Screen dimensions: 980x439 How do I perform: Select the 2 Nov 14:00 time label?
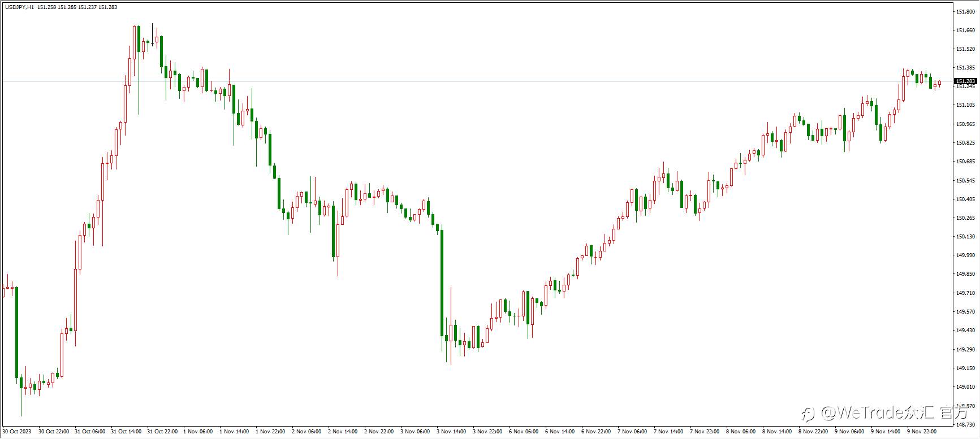click(343, 432)
